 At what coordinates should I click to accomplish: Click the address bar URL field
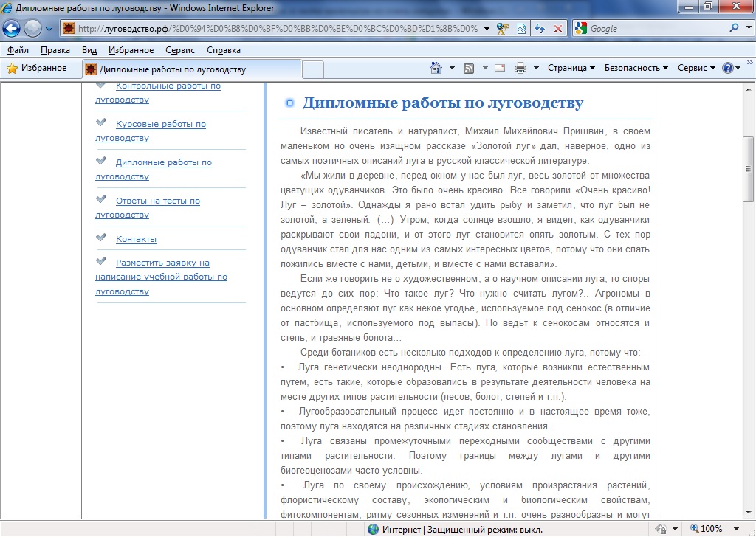(x=278, y=29)
